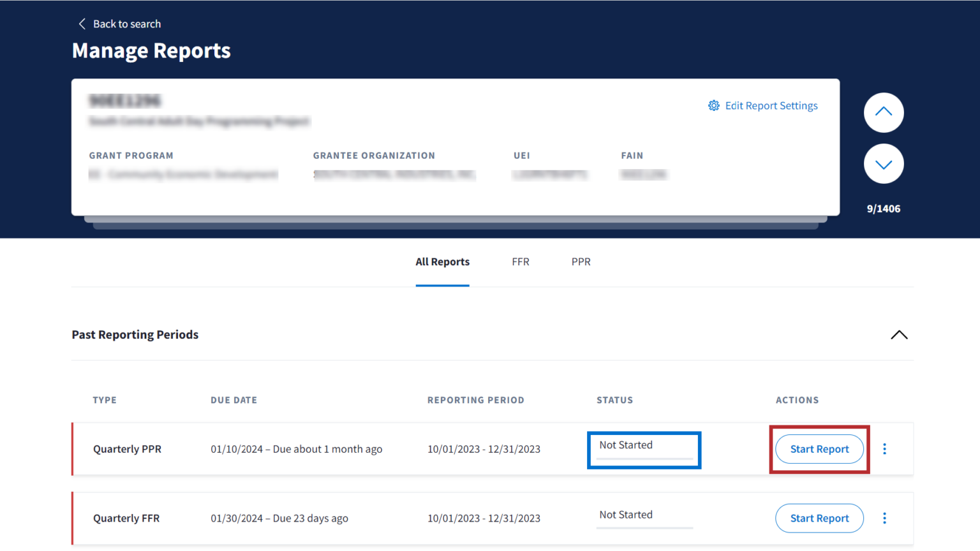The image size is (980, 551).
Task: Collapse the Past Reporting Periods section
Action: coord(898,335)
